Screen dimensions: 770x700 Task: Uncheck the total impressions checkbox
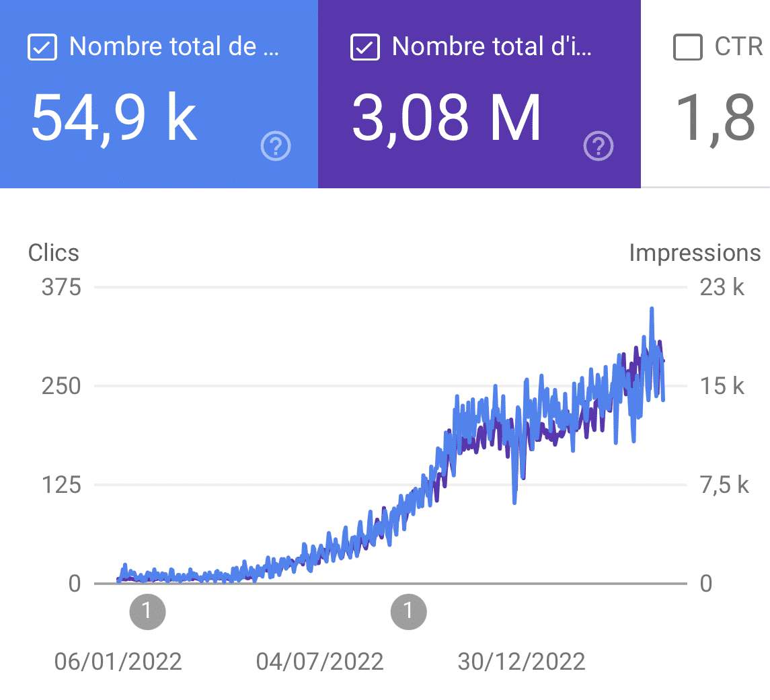(365, 47)
